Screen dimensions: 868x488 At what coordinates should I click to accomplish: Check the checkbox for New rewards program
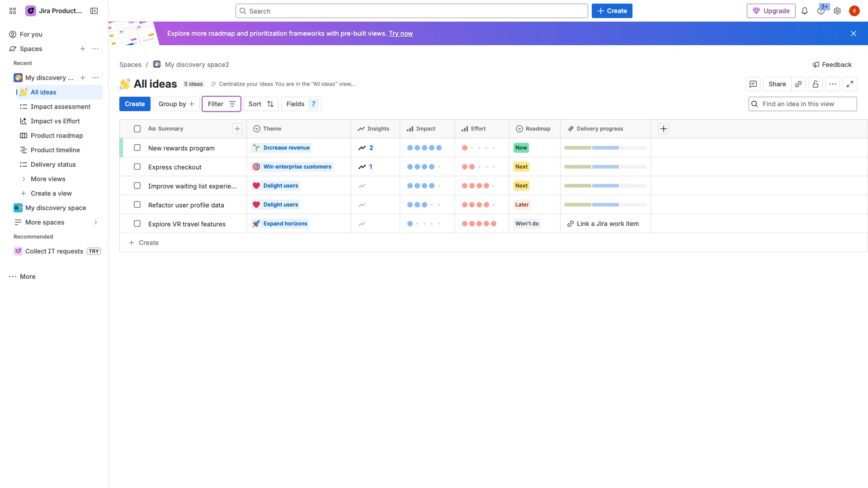(137, 148)
